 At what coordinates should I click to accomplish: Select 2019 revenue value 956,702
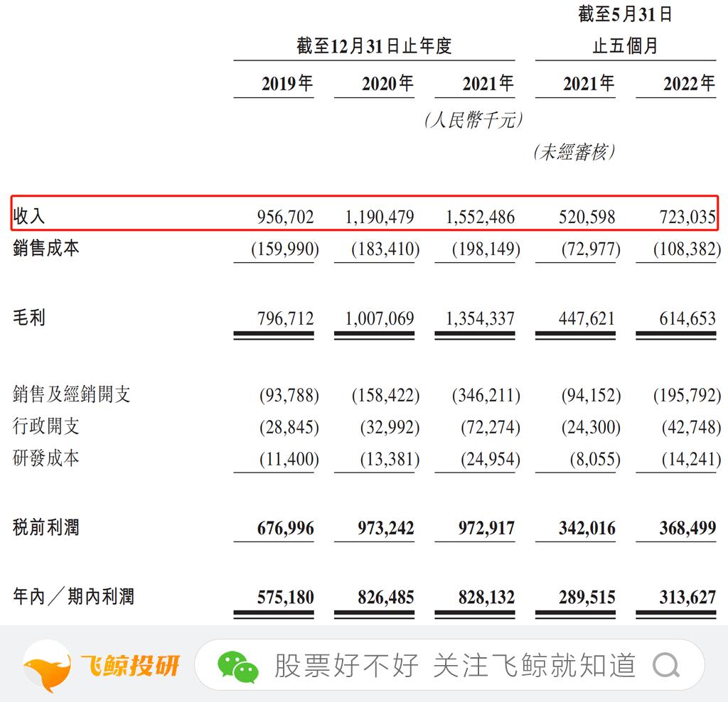(x=286, y=217)
